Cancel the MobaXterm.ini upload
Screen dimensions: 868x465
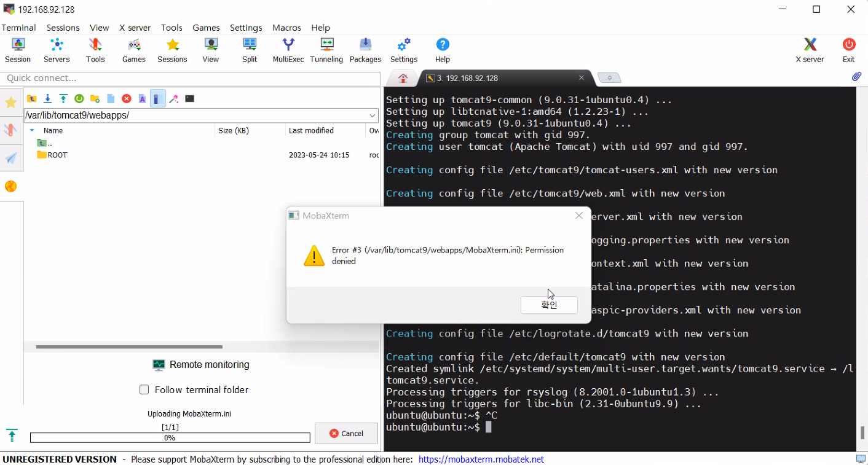(346, 433)
